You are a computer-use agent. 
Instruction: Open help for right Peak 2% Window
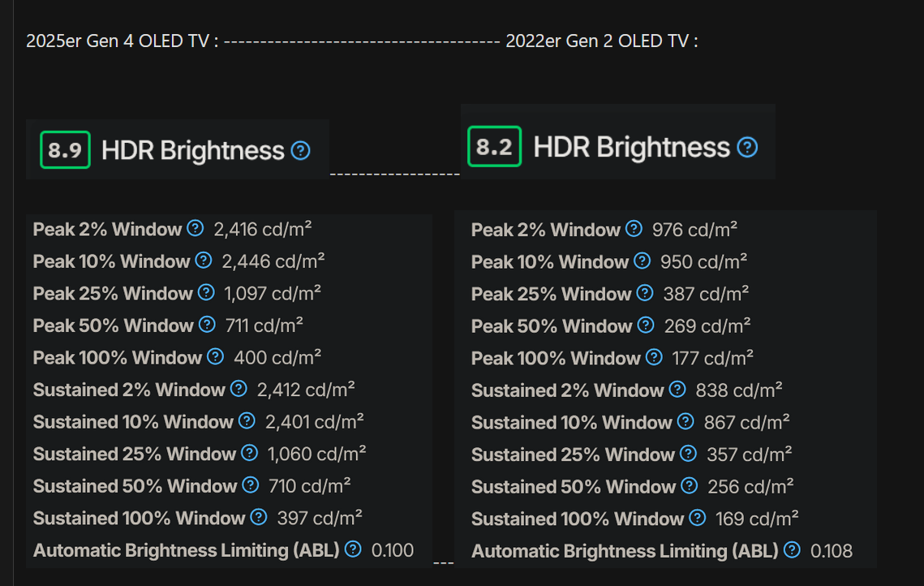[x=634, y=229]
